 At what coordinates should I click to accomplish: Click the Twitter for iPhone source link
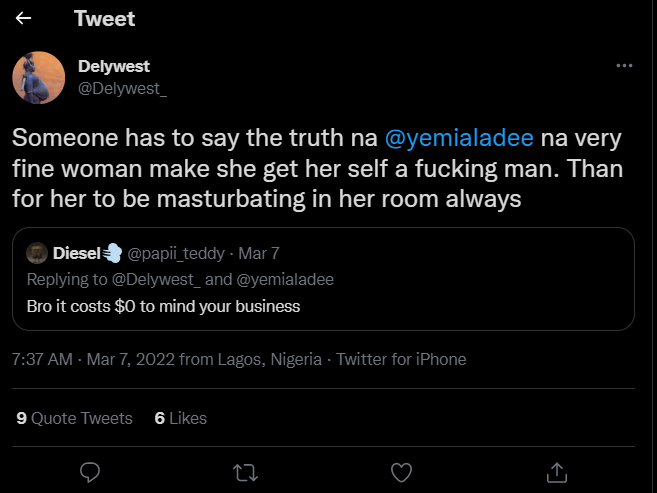point(401,359)
